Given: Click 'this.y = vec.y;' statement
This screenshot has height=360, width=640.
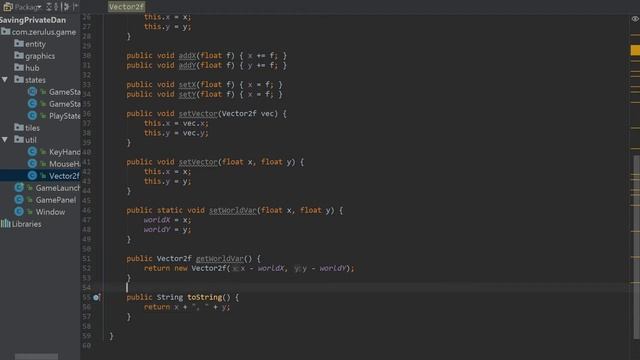Looking at the screenshot, I should pyautogui.click(x=176, y=133).
